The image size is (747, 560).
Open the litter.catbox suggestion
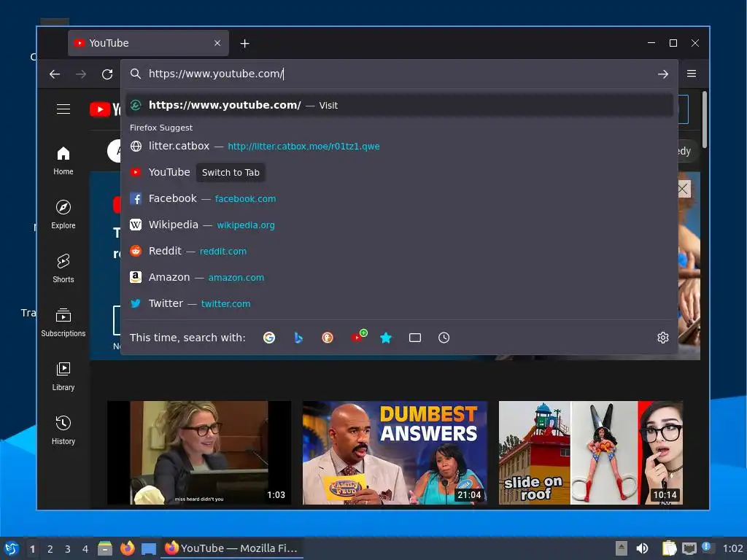click(399, 146)
